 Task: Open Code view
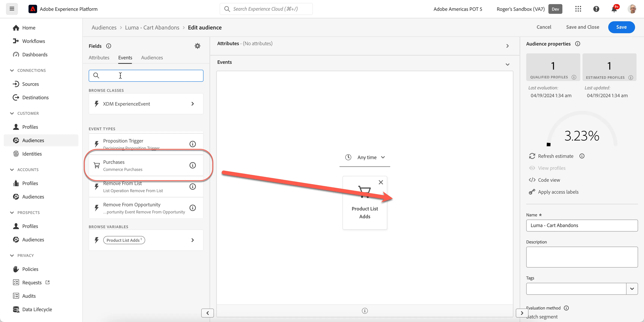point(544,180)
